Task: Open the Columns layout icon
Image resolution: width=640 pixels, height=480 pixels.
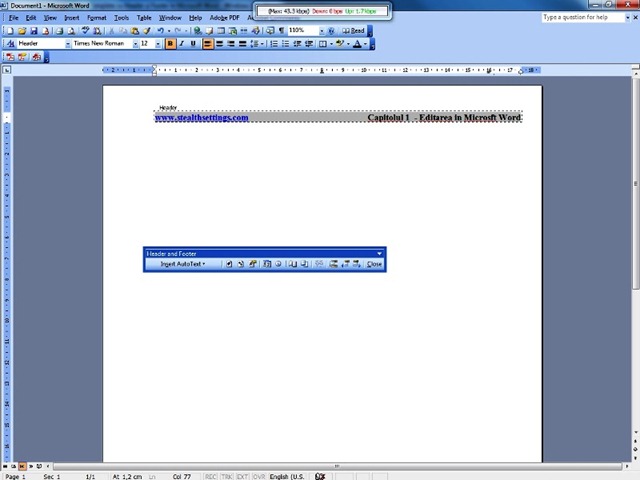Action: tap(244, 31)
